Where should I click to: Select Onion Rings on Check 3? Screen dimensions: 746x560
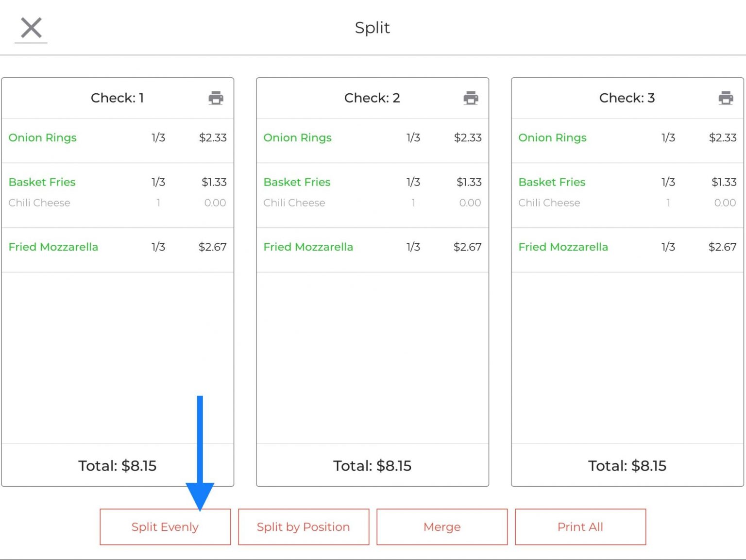pyautogui.click(x=553, y=138)
